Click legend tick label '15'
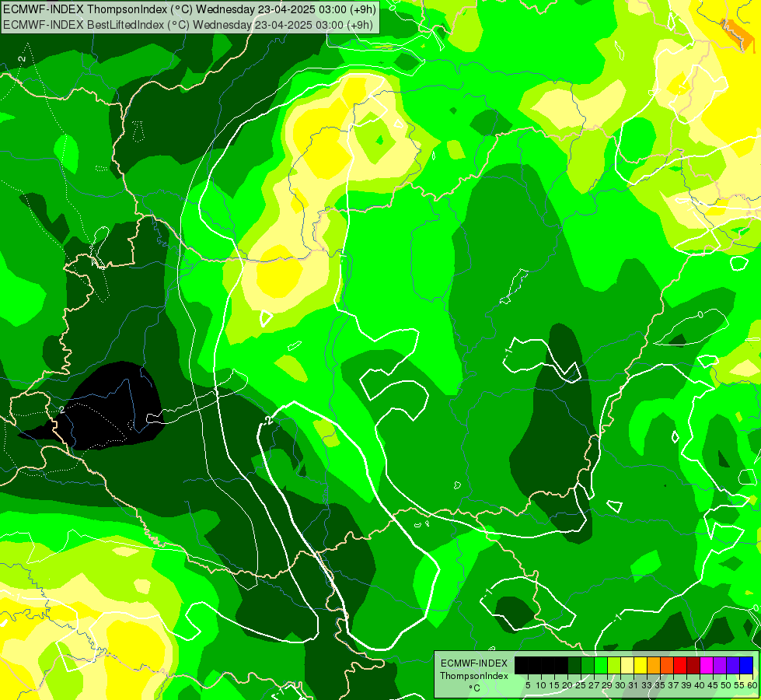The height and width of the screenshot is (700, 761). pyautogui.click(x=554, y=685)
